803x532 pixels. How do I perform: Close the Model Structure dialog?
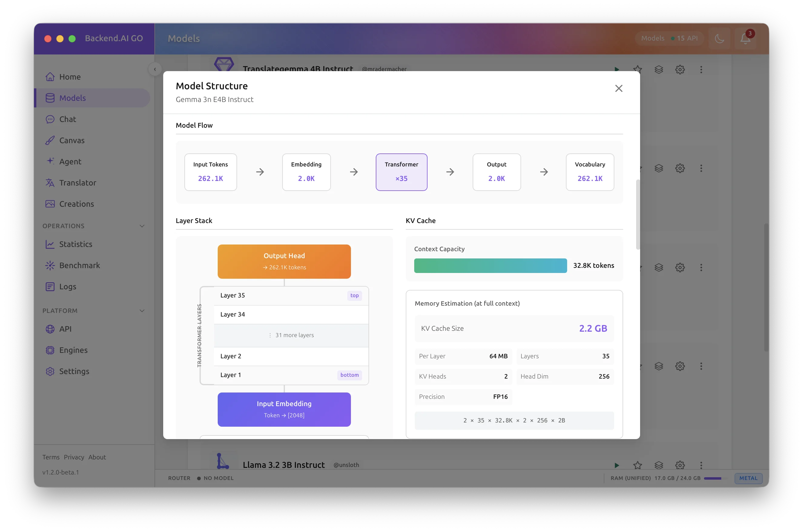click(x=618, y=88)
